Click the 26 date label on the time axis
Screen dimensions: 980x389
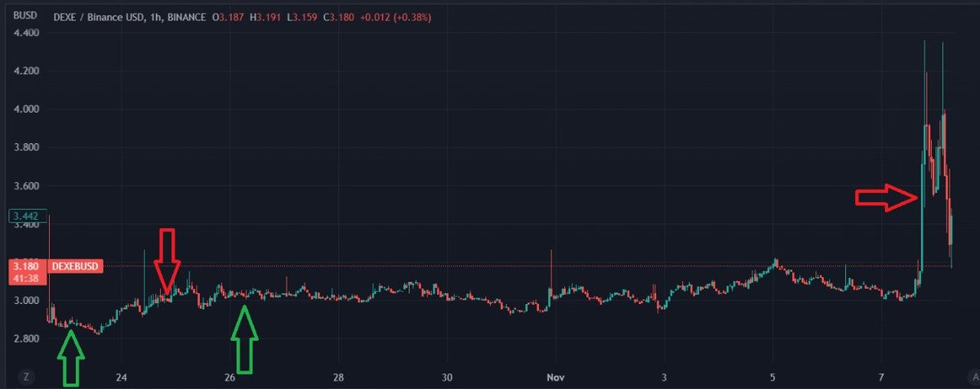229,378
